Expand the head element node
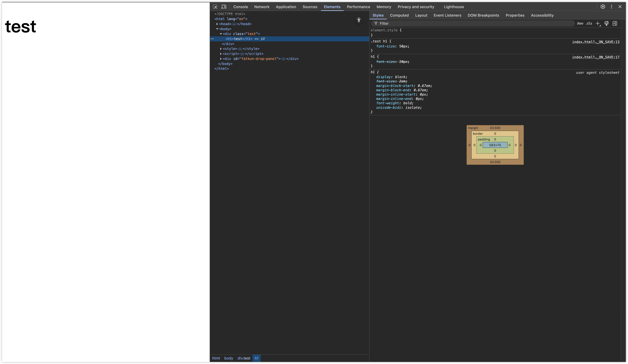This screenshot has width=628, height=364. click(x=217, y=24)
